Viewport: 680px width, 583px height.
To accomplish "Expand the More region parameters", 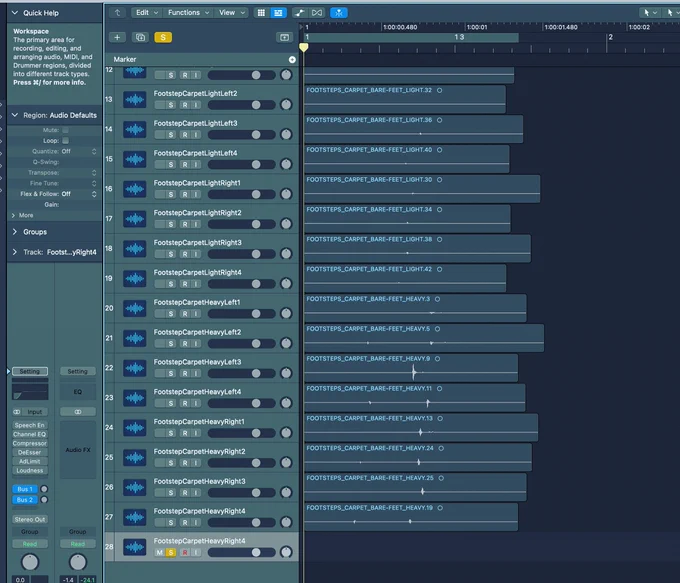I will pos(13,215).
